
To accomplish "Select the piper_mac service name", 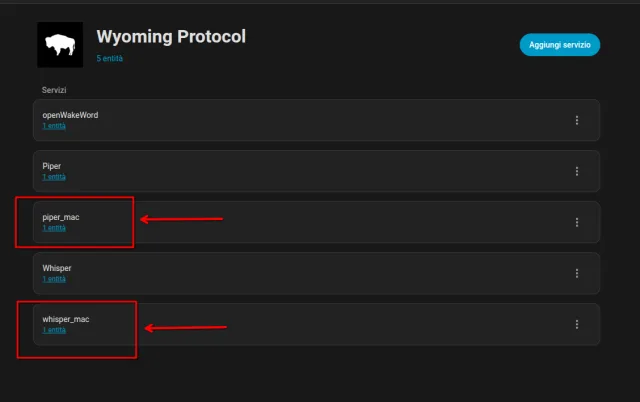I will tap(59, 217).
